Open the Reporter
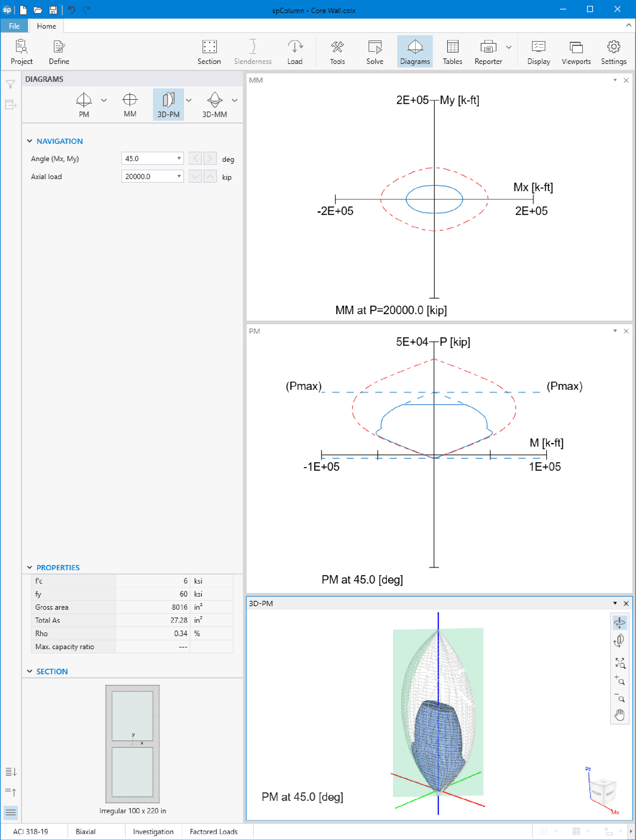The image size is (636, 840). [488, 52]
